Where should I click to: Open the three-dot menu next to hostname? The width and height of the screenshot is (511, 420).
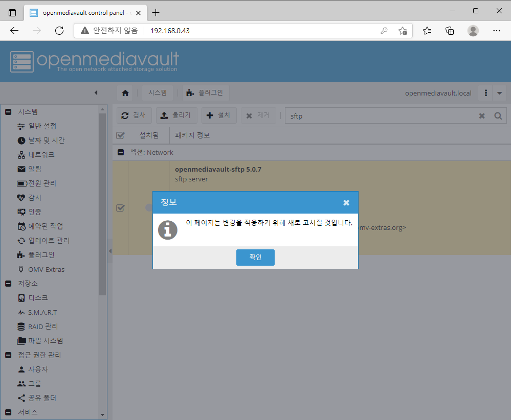pyautogui.click(x=485, y=93)
